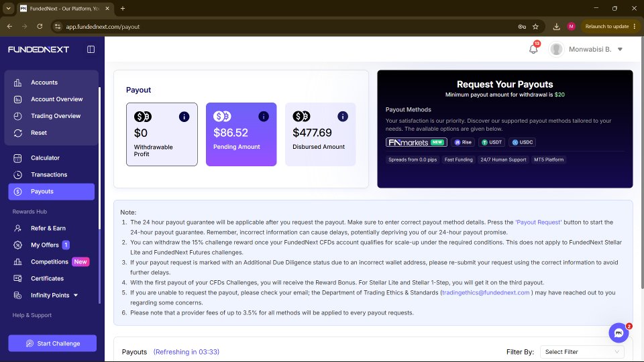Click the Accounts bar-chart icon
644x362 pixels.
(x=17, y=82)
